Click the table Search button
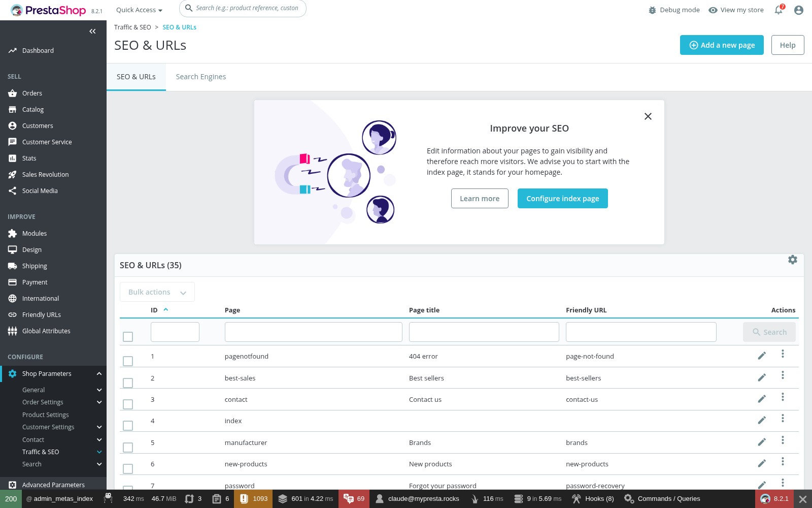Image resolution: width=812 pixels, height=508 pixels. (x=769, y=332)
